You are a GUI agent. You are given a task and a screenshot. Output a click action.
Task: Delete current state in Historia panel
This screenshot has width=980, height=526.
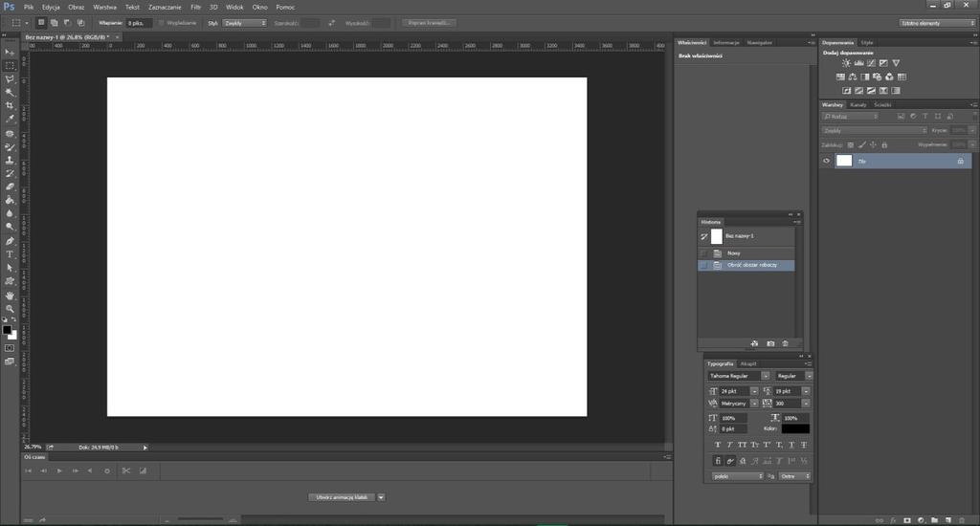pos(786,343)
